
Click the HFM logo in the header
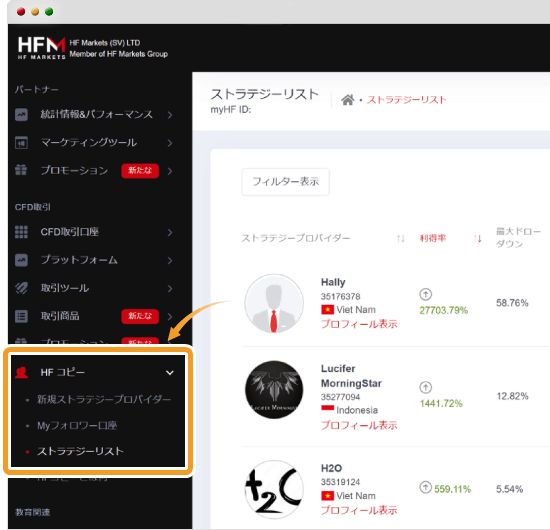point(41,48)
